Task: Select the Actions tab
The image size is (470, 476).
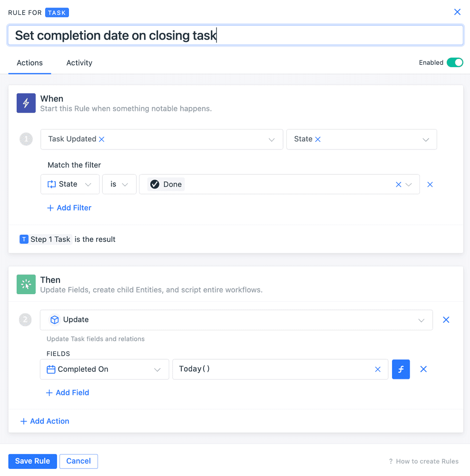Action: pos(29,63)
